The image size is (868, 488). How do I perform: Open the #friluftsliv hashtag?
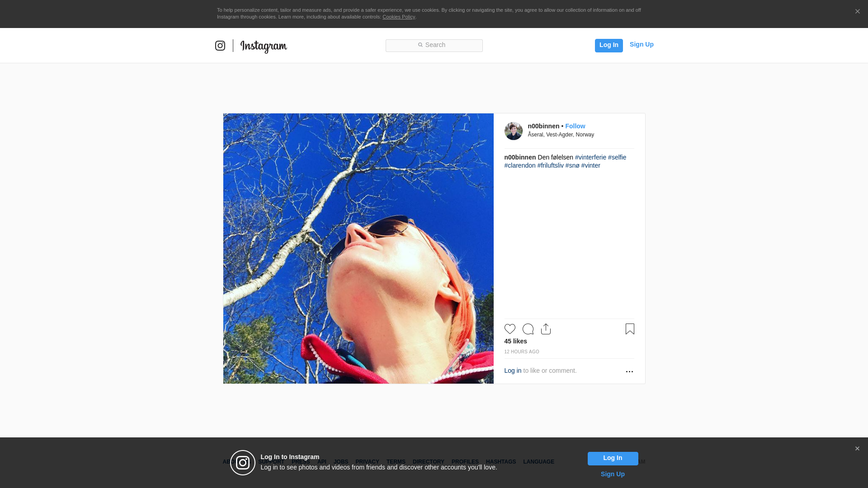pos(551,165)
